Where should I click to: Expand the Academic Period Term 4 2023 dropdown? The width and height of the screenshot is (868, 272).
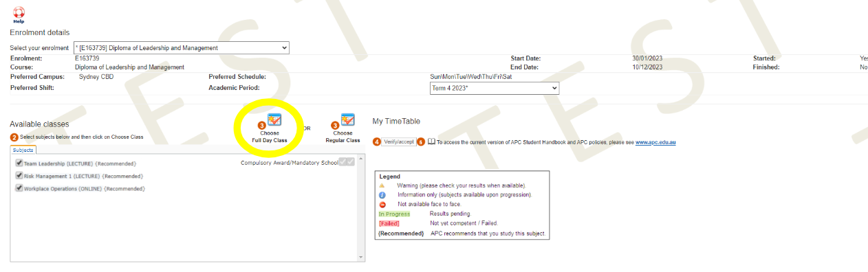point(494,89)
